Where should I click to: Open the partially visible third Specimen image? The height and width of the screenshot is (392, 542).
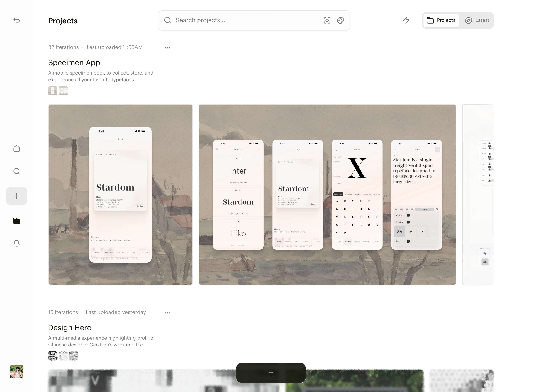click(x=478, y=194)
